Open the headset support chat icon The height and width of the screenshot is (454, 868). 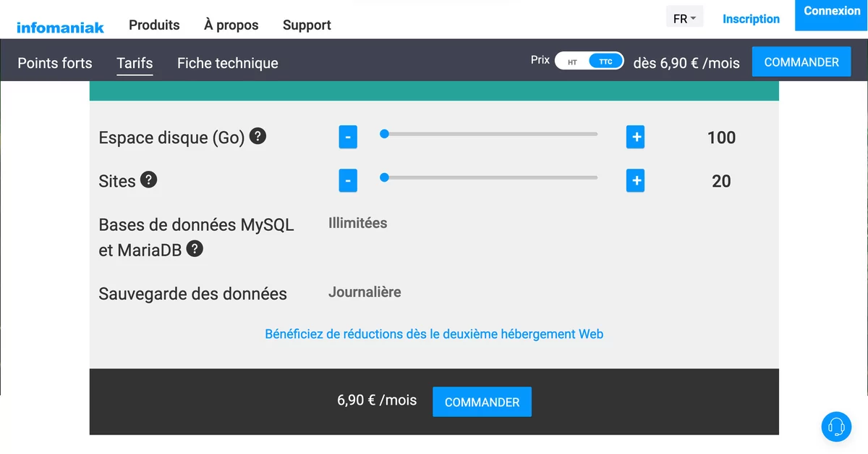click(x=836, y=426)
